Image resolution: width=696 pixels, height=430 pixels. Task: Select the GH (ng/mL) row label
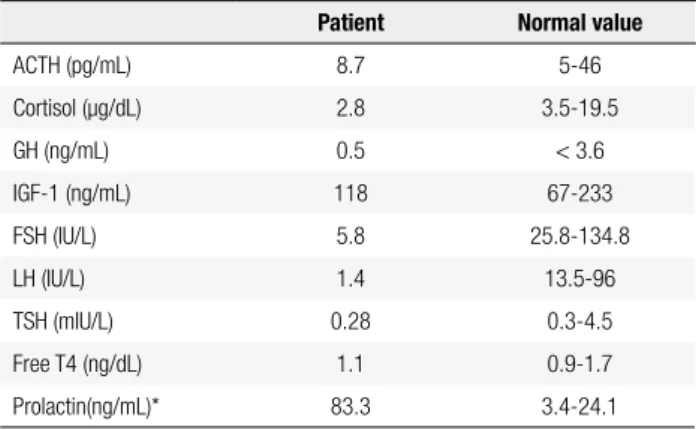[x=61, y=151]
